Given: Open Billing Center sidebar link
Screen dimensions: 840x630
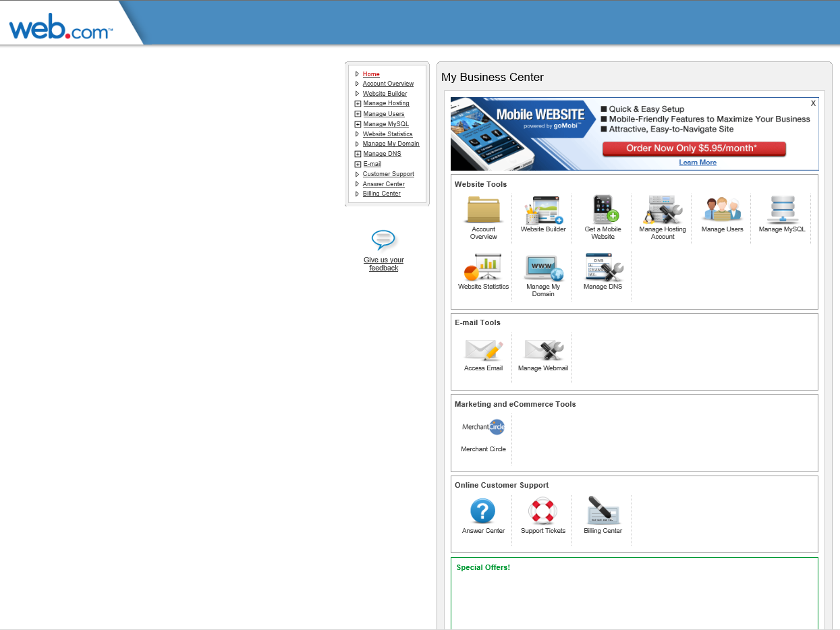Looking at the screenshot, I should click(x=381, y=194).
